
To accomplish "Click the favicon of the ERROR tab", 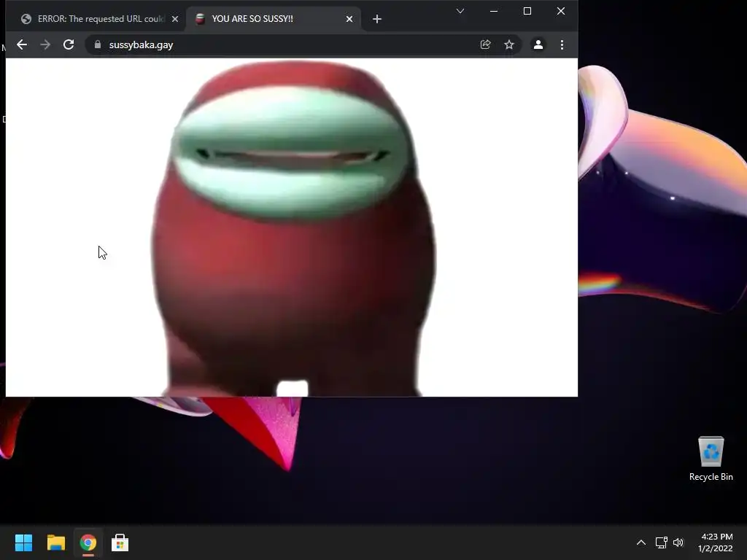I will point(26,19).
